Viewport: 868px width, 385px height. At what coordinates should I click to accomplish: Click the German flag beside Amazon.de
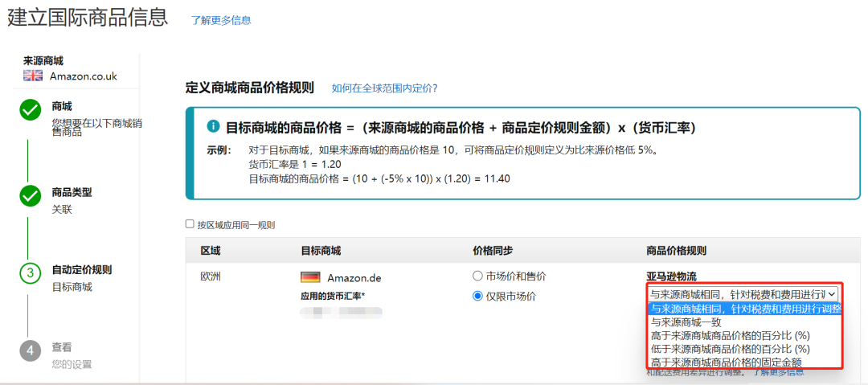coord(310,277)
